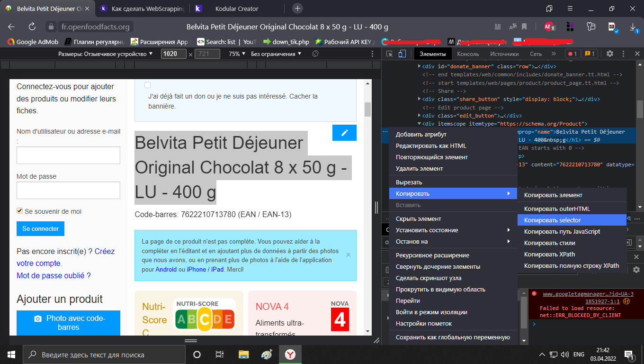Click the blue pencil edit button
644x364 pixels.
(344, 133)
